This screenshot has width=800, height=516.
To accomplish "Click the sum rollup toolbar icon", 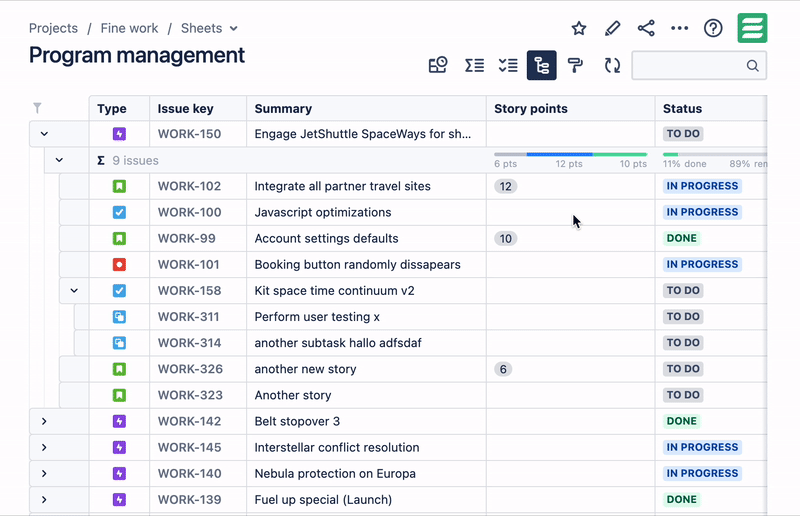I will coord(474,65).
